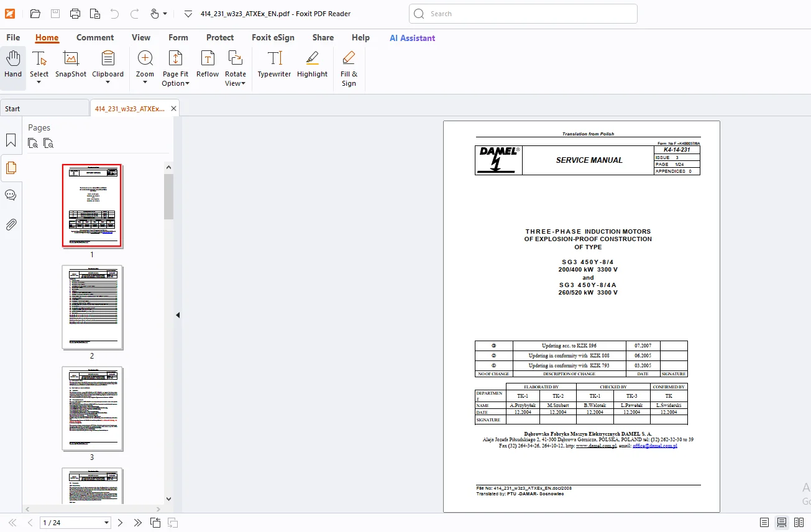811x532 pixels.
Task: Select page 1 thumbnail
Action: click(x=92, y=206)
